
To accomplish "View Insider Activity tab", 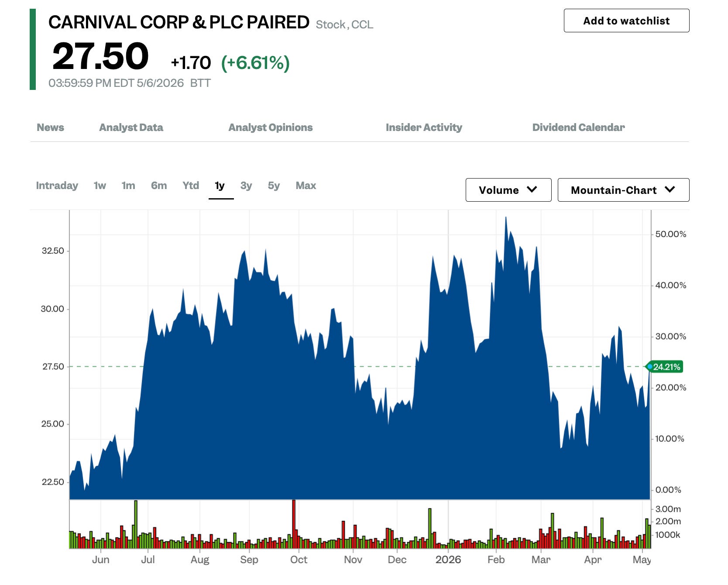I will 424,127.
